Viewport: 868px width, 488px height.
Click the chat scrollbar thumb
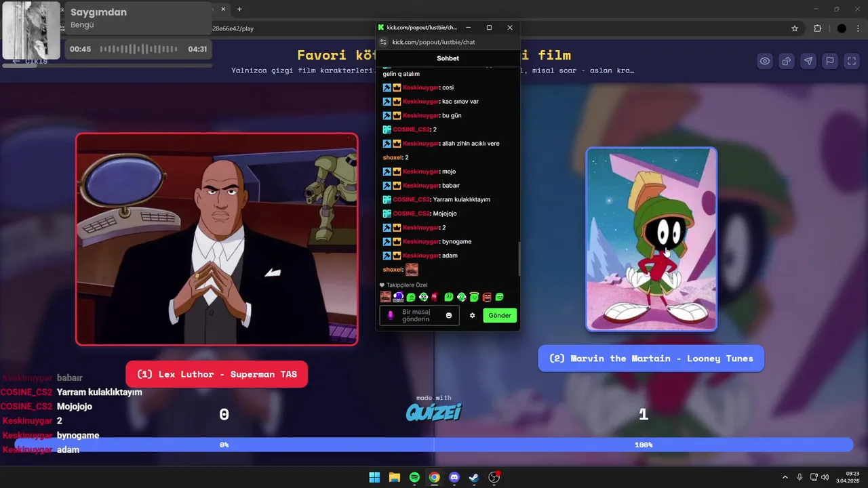point(519,258)
